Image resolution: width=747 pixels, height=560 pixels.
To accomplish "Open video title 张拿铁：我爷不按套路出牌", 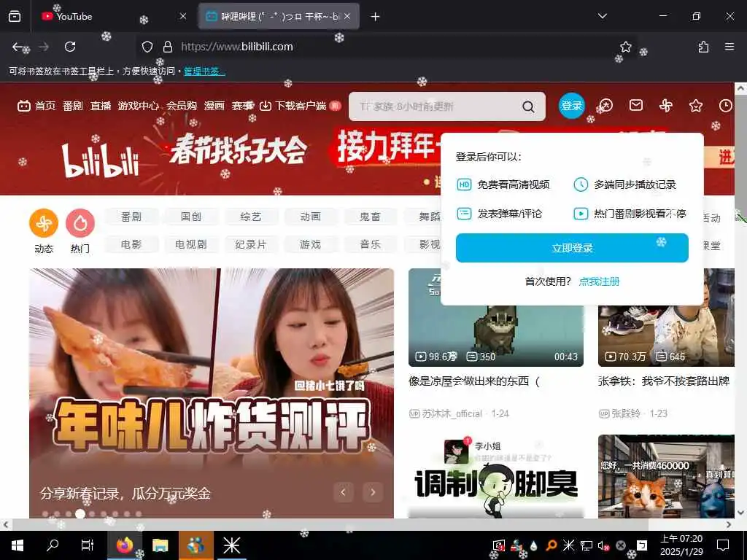I will [x=664, y=381].
